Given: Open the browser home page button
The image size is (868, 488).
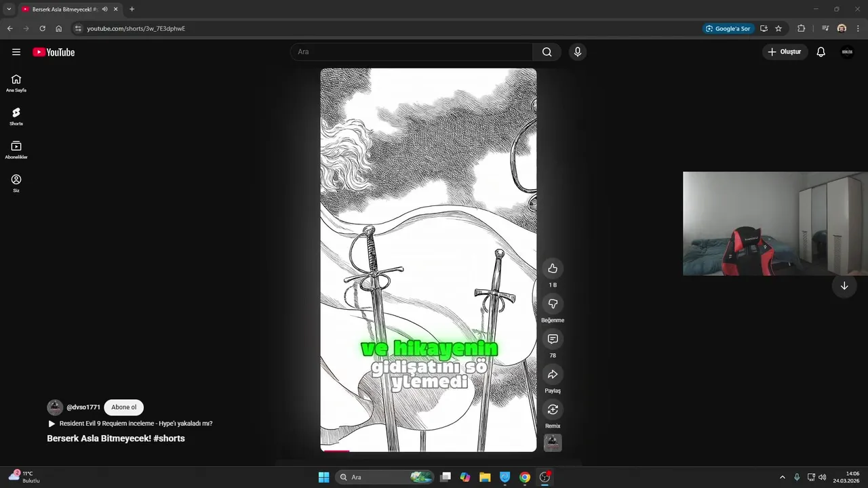Looking at the screenshot, I should 58,28.
